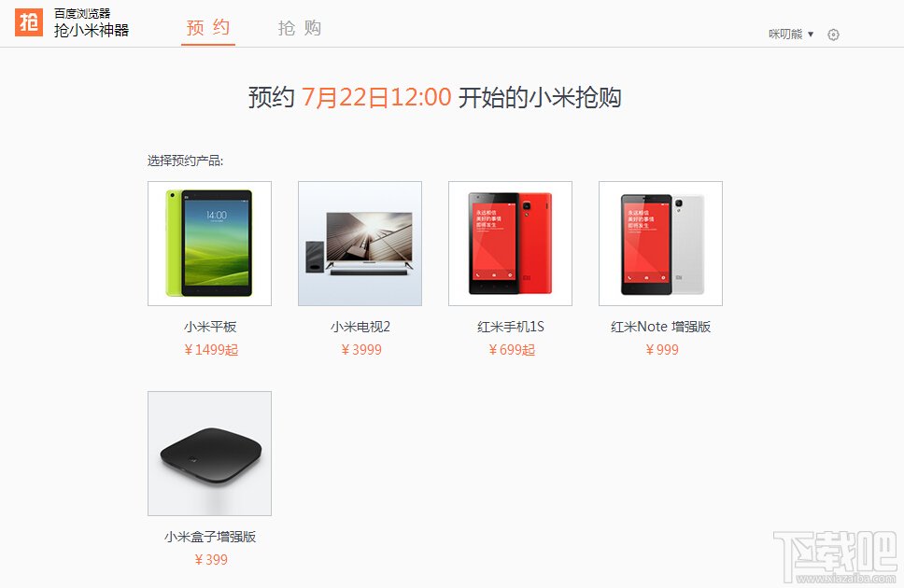Select the 红米Note 增强版 phone thumbnail
904x588 pixels.
[x=660, y=244]
